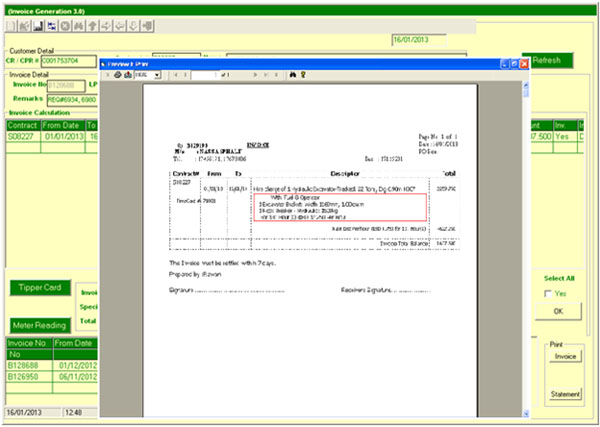Click the close-view X icon left of printer
The height and width of the screenshot is (427, 600).
108,75
